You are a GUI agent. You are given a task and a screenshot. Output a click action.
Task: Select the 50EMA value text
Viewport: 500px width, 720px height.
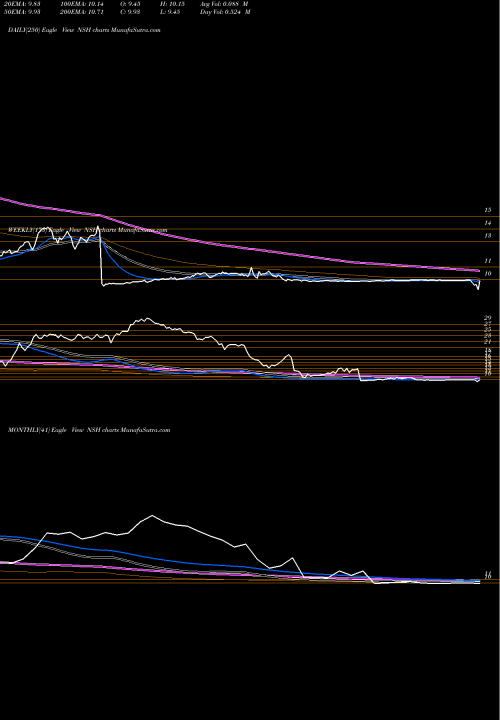(24, 12)
